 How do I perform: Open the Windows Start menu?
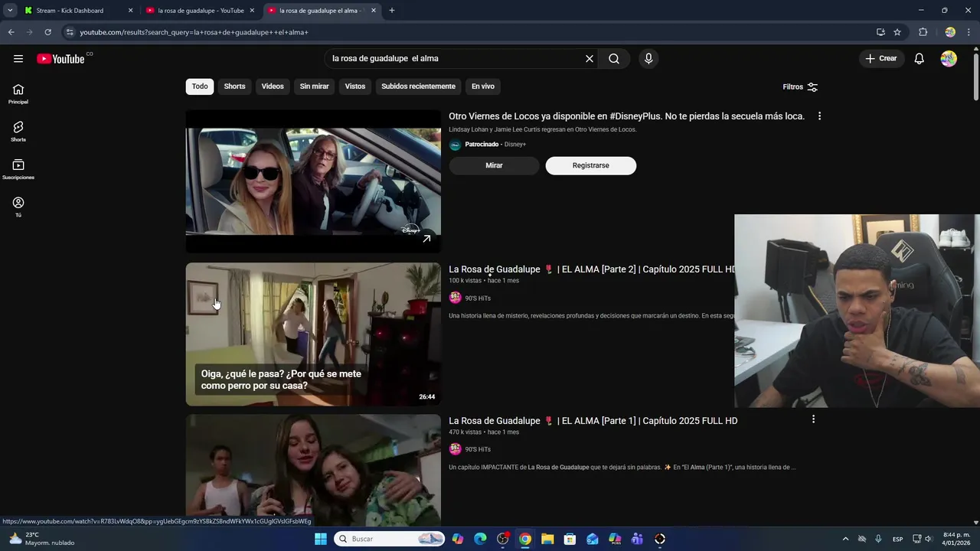(320, 539)
